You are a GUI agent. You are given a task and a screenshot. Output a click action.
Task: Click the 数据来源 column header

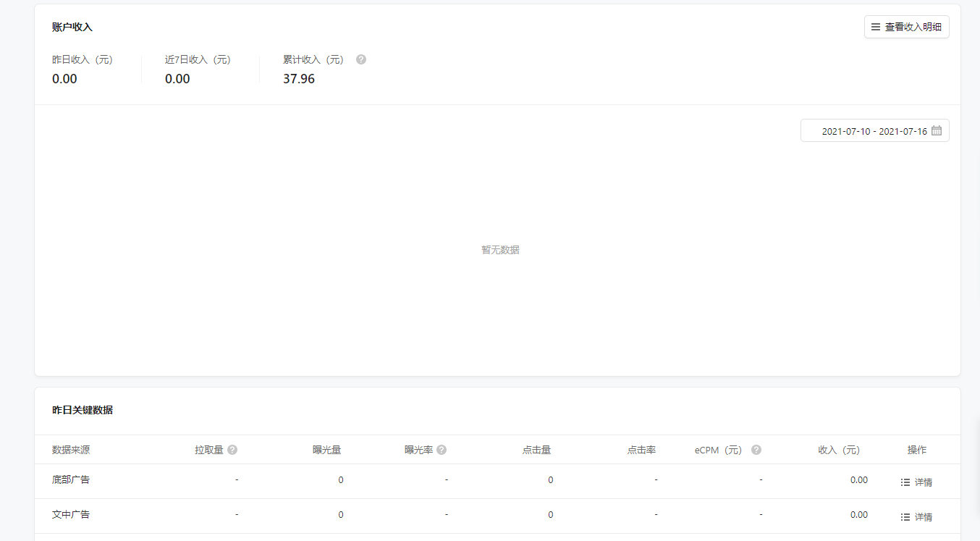pos(71,450)
